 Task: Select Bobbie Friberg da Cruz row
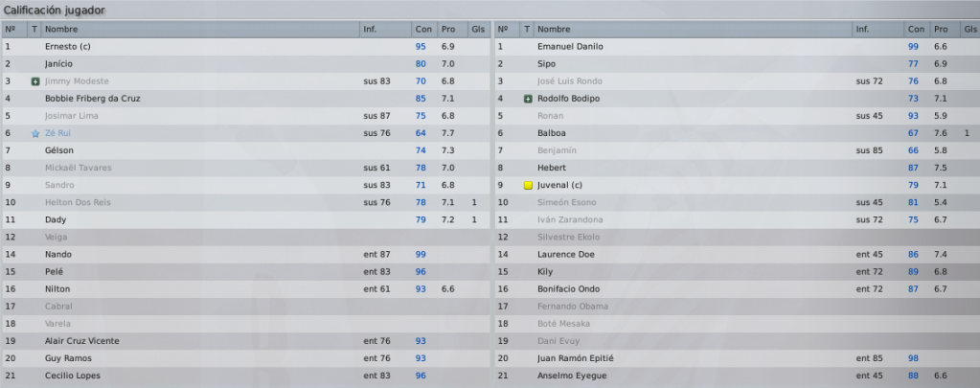point(245,99)
